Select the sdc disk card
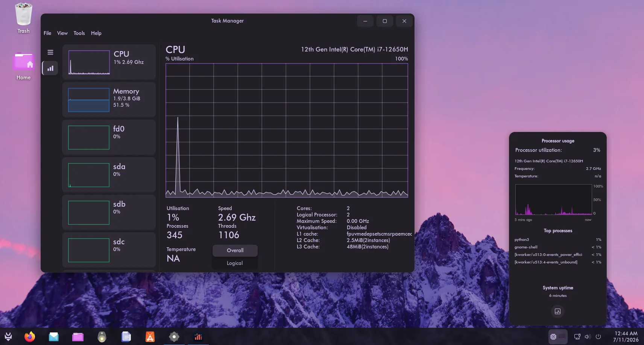The height and width of the screenshot is (345, 644). click(109, 250)
